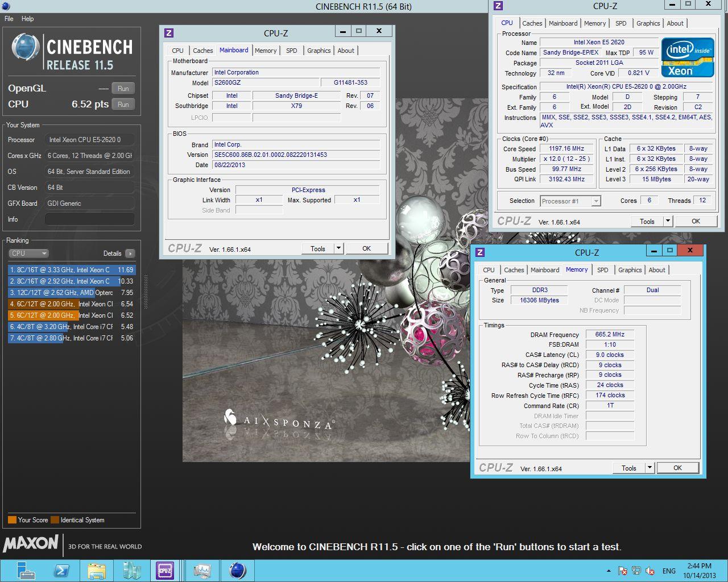Image resolution: width=728 pixels, height=582 pixels.
Task: Run the CPU benchmark
Action: pos(123,105)
